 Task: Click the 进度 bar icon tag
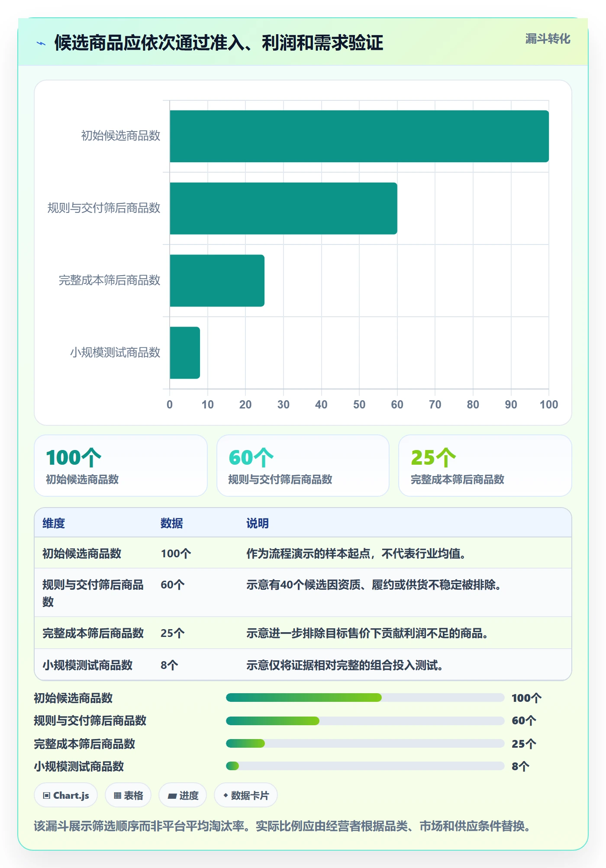point(183,795)
